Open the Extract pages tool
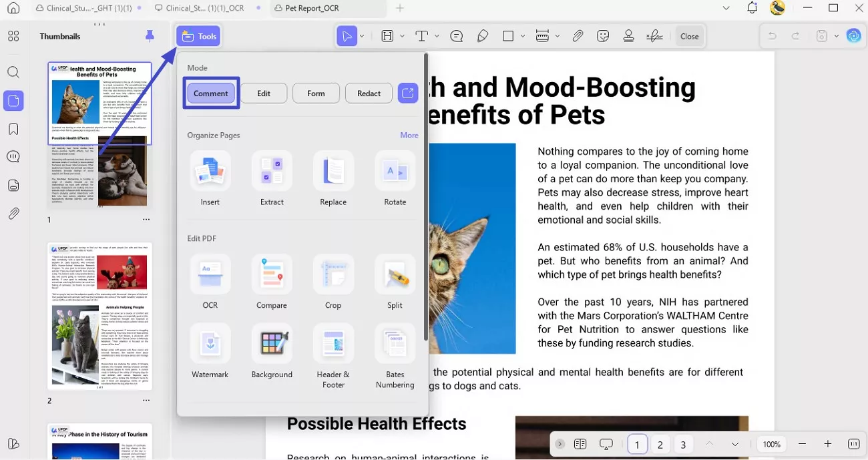868x460 pixels. (272, 178)
